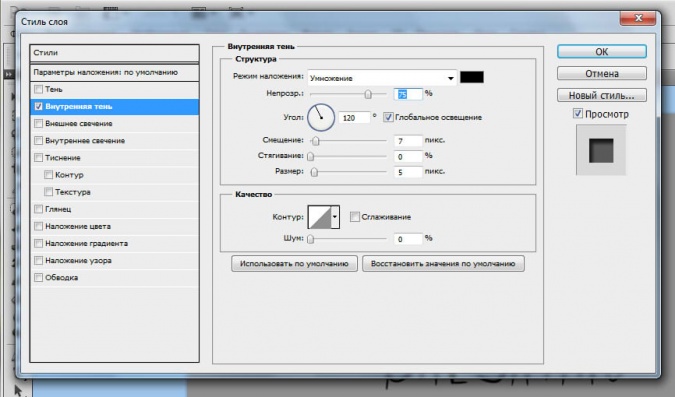Expand the contour picker arrow
Image resolution: width=675 pixels, height=397 pixels.
[335, 217]
